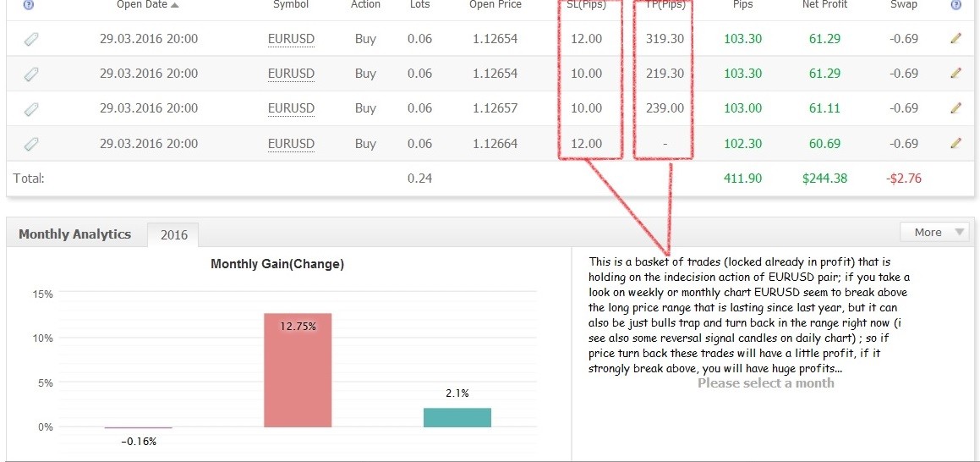Edit the trade with 319.30 TP via pencil

[x=956, y=38]
